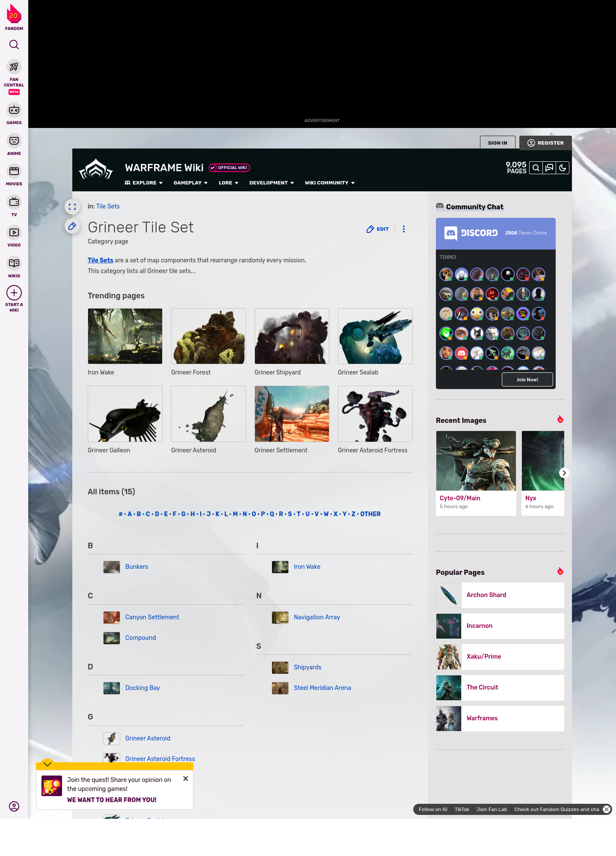Open the Grineer Forest trending thumbnail

(208, 336)
